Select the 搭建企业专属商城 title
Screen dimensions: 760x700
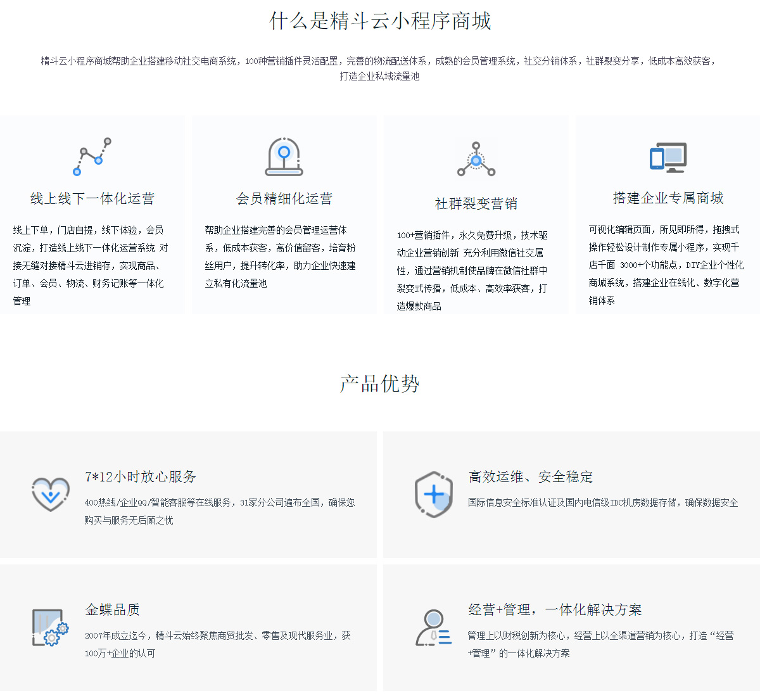point(668,198)
